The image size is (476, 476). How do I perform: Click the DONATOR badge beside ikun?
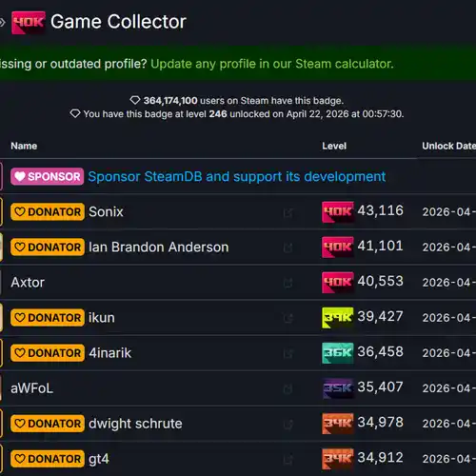pos(48,317)
